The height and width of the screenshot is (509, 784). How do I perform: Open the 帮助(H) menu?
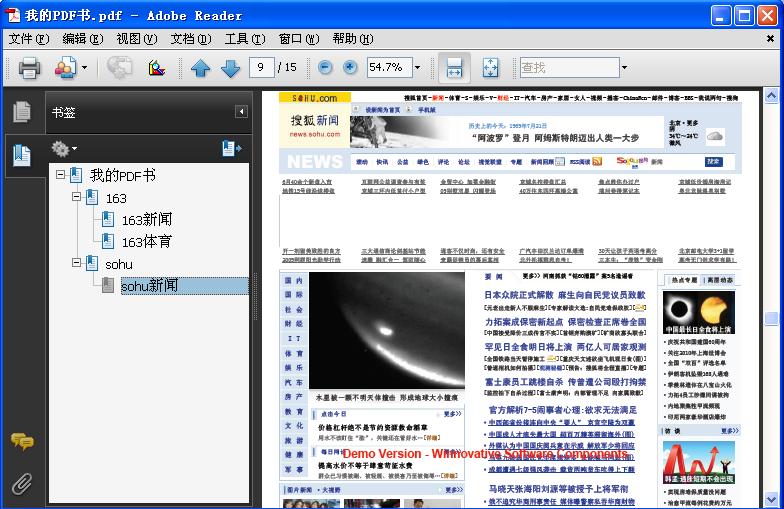tap(352, 39)
